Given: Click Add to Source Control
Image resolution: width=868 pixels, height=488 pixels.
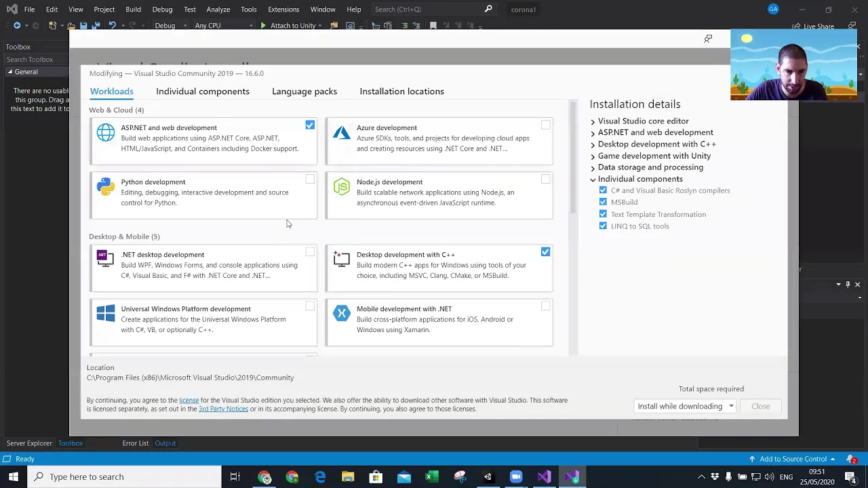Looking at the screenshot, I should coord(793,459).
